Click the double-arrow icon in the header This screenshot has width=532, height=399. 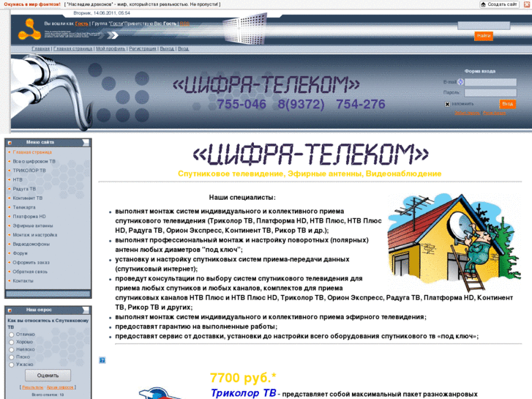coord(113,35)
